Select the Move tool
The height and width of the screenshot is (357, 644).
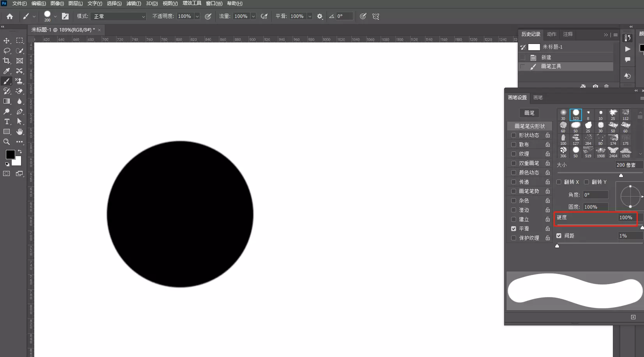pyautogui.click(x=7, y=40)
